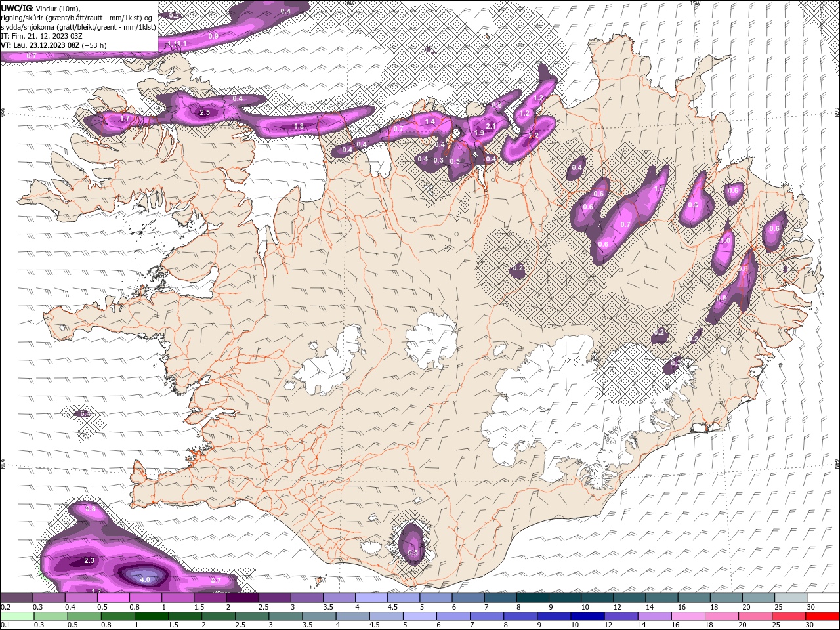Click the '20W' longitude label
The height and width of the screenshot is (630, 840).
click(349, 3)
